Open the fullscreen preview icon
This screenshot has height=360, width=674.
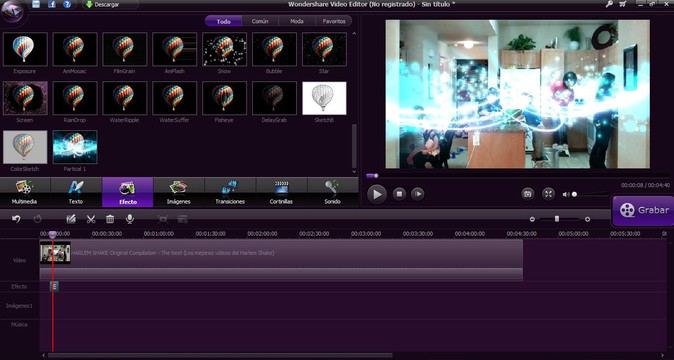tap(548, 194)
